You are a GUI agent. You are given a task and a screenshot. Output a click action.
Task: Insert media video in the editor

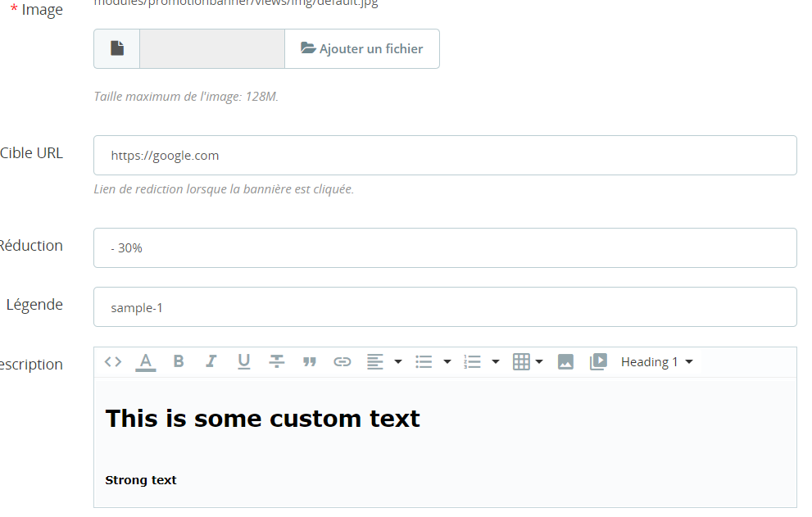click(598, 361)
